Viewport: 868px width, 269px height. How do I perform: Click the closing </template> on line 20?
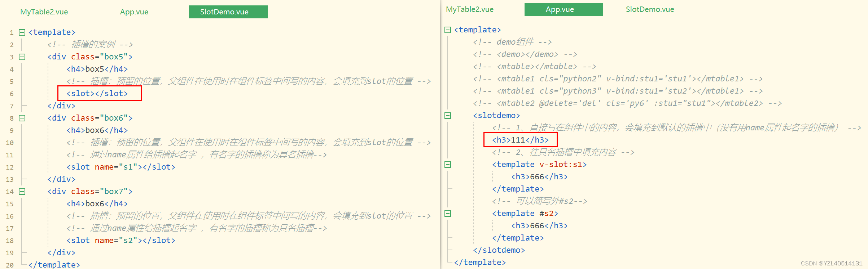54,265
